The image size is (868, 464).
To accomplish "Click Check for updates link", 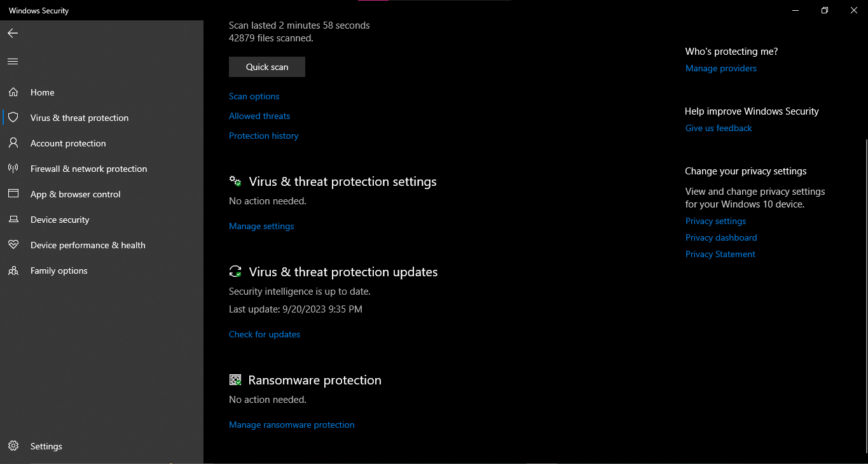I will [x=265, y=334].
